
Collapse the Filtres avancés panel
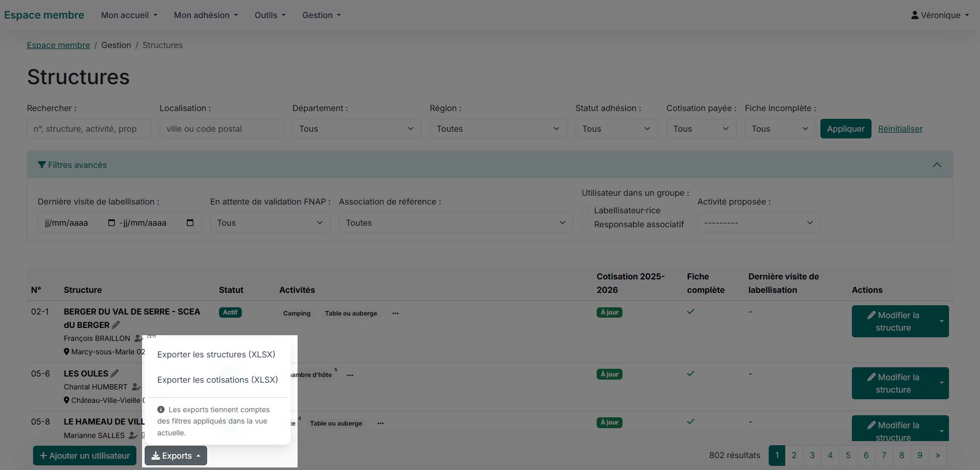point(937,165)
